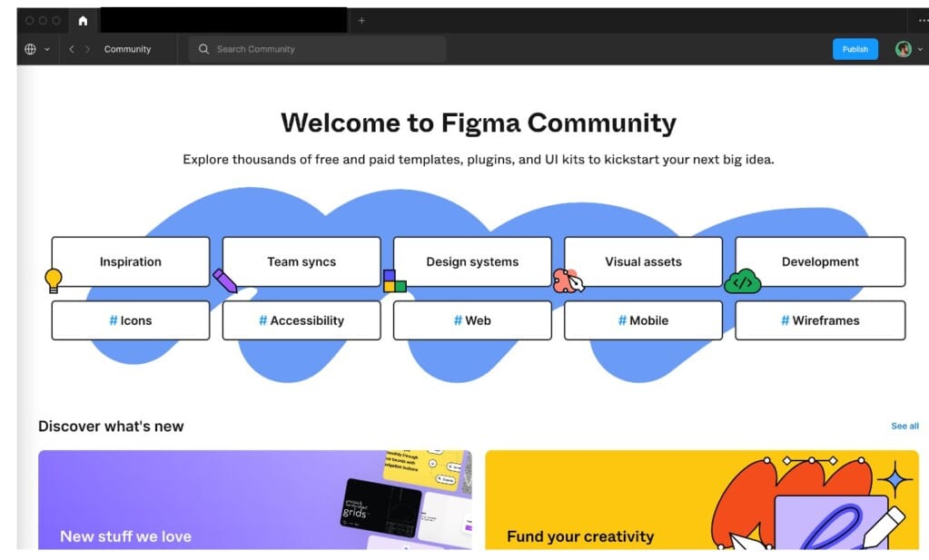
Task: Open the profile avatar menu
Action: pos(904,49)
